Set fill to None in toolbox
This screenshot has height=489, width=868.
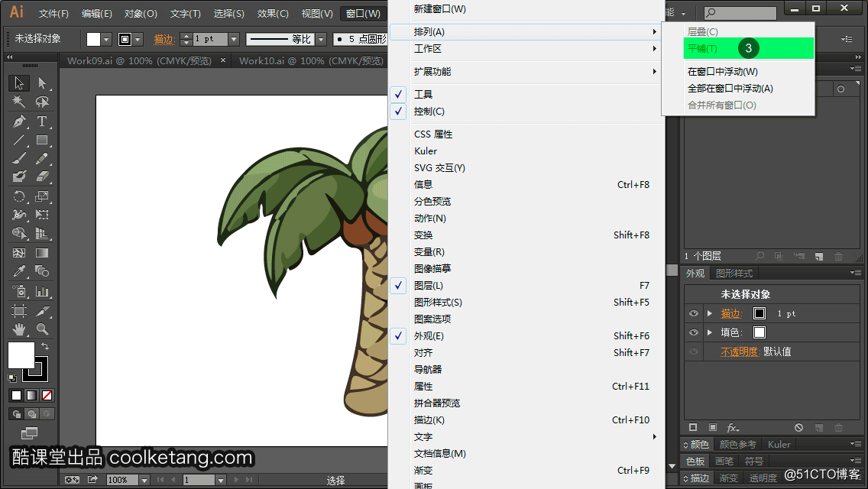[x=47, y=396]
